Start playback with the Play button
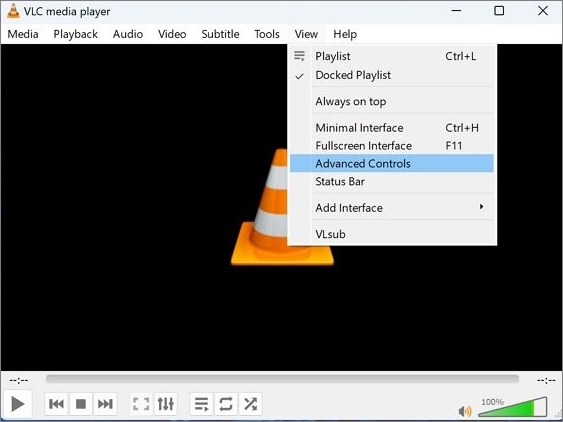Image resolution: width=563 pixels, height=422 pixels. (17, 404)
